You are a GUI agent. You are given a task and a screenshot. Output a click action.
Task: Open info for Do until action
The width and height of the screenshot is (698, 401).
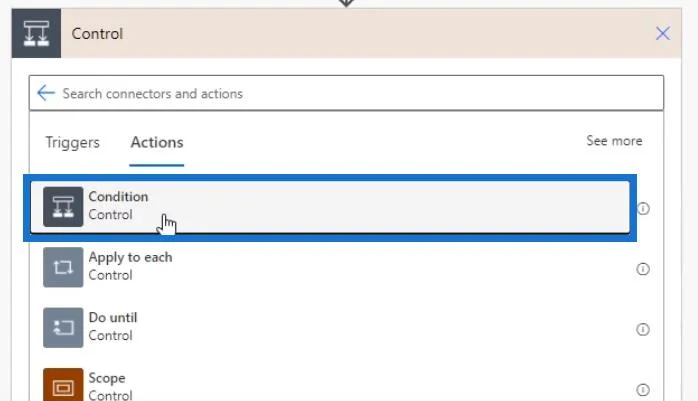pyautogui.click(x=643, y=329)
